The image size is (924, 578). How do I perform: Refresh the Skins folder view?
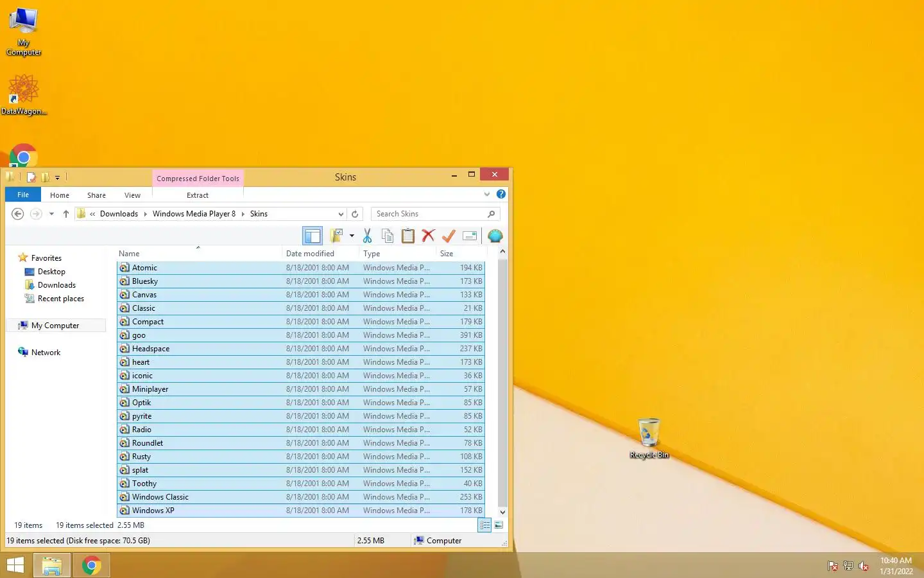click(355, 214)
